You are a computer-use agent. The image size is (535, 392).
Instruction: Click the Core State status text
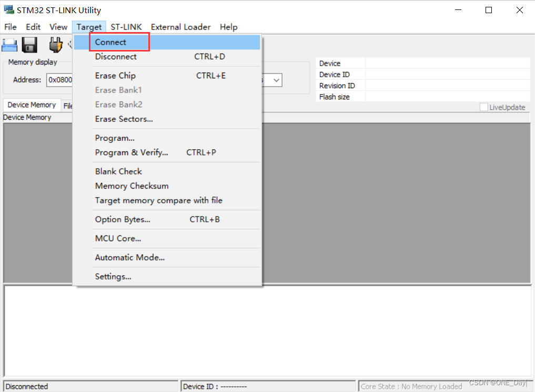(411, 387)
